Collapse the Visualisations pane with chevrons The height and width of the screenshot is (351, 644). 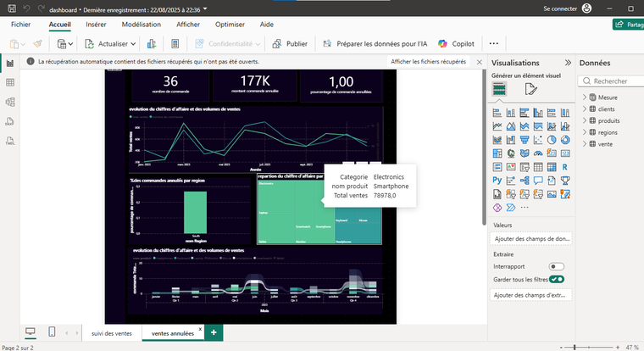568,64
